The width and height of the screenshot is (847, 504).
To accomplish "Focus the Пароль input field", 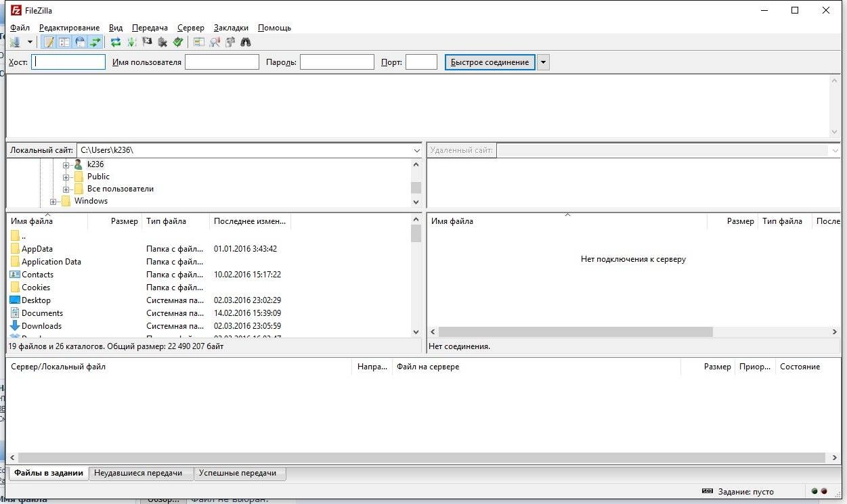I will pyautogui.click(x=337, y=62).
